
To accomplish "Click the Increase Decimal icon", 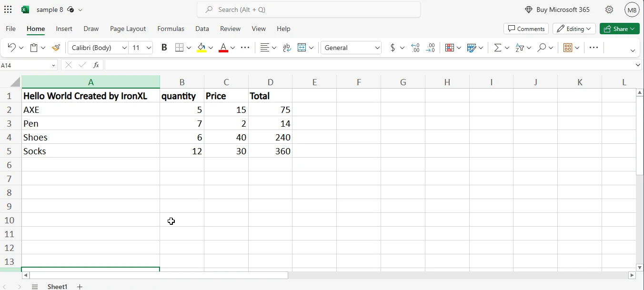I will pos(415,48).
